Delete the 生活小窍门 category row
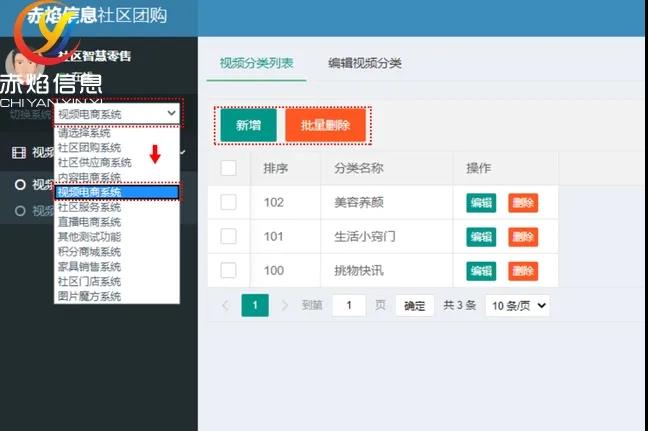Screen dimensions: 648x431 coord(522,237)
